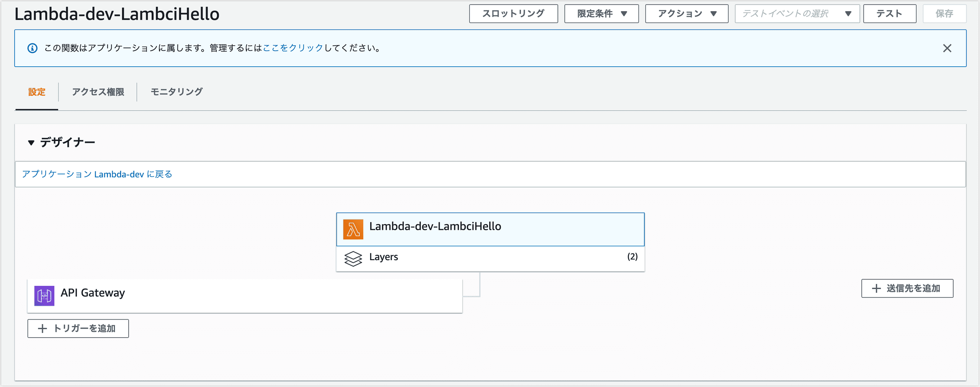Collapse the デザイナー section triangle
The height and width of the screenshot is (387, 980).
pyautogui.click(x=31, y=143)
